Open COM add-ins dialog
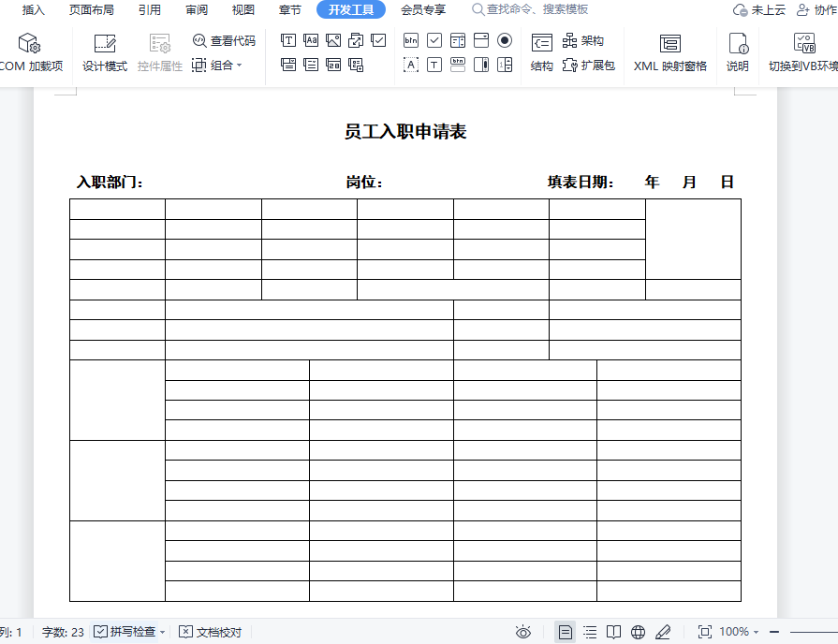Viewport: 838px width, 644px height. point(31,52)
